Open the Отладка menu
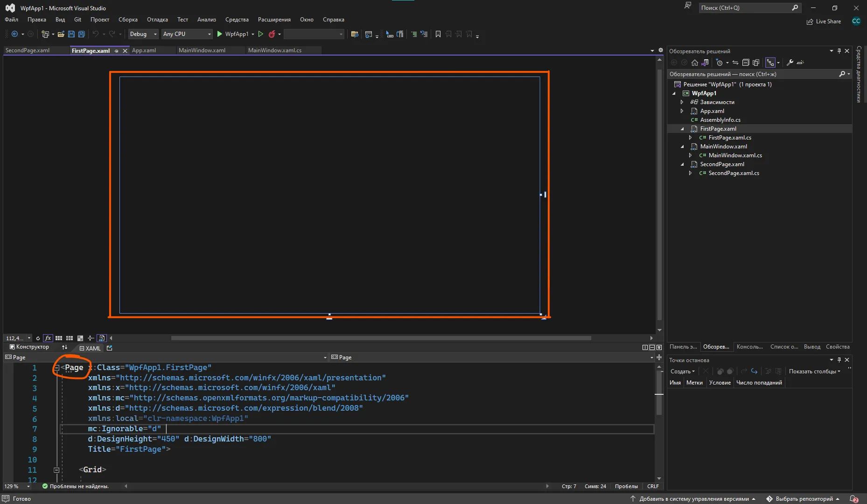This screenshot has height=504, width=867. tap(157, 20)
